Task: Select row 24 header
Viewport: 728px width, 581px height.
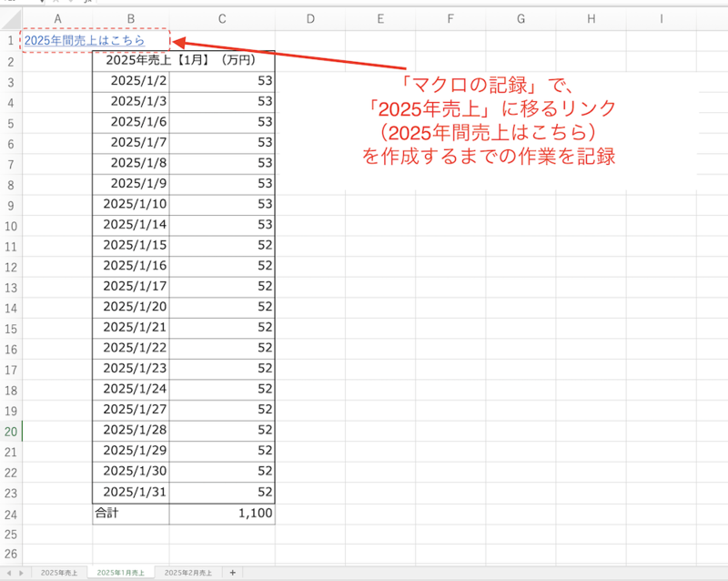Action: tap(11, 515)
